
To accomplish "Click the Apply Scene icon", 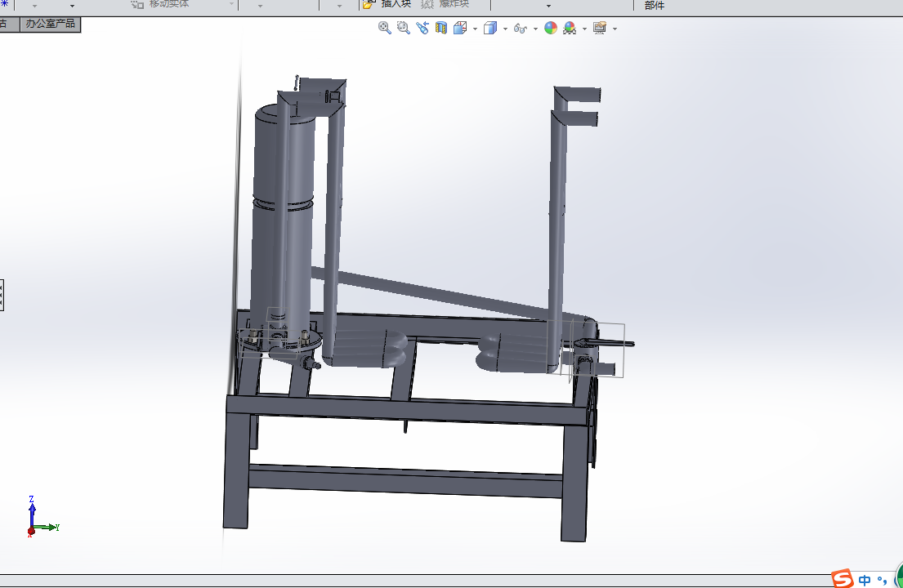I will 570,29.
